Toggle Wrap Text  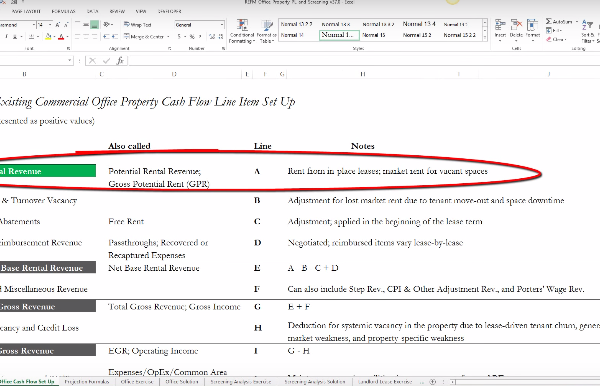pos(137,25)
